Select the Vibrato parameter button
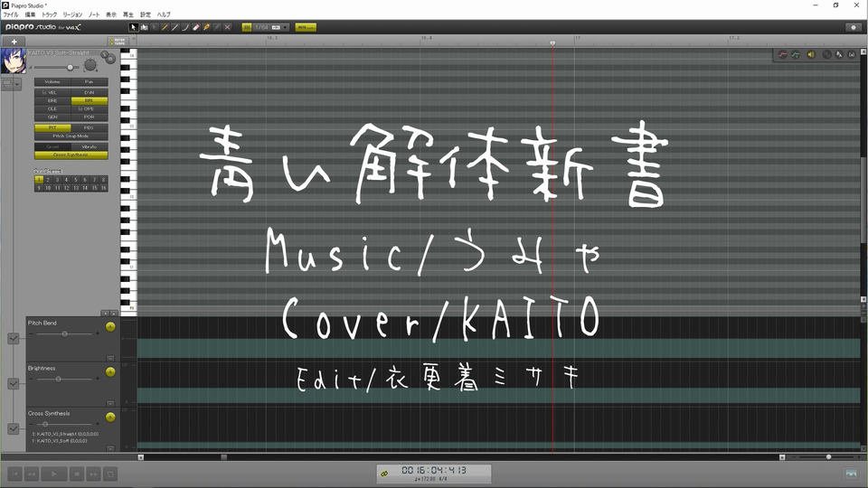 pyautogui.click(x=90, y=146)
